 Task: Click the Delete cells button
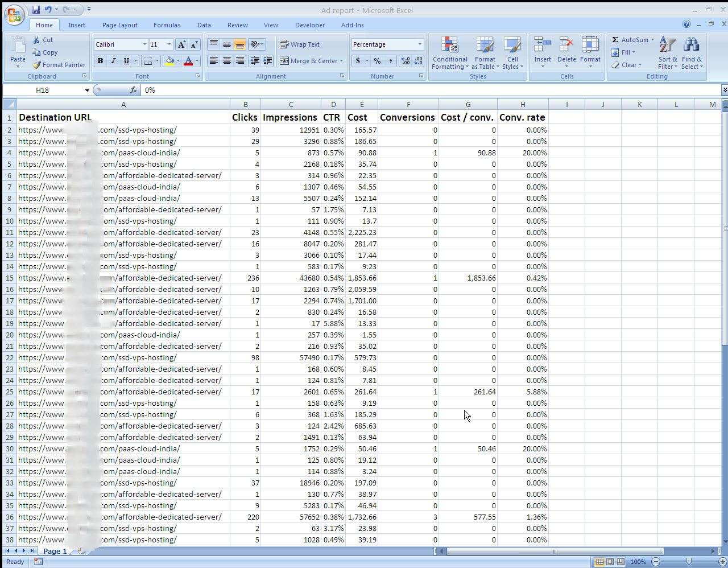click(566, 53)
